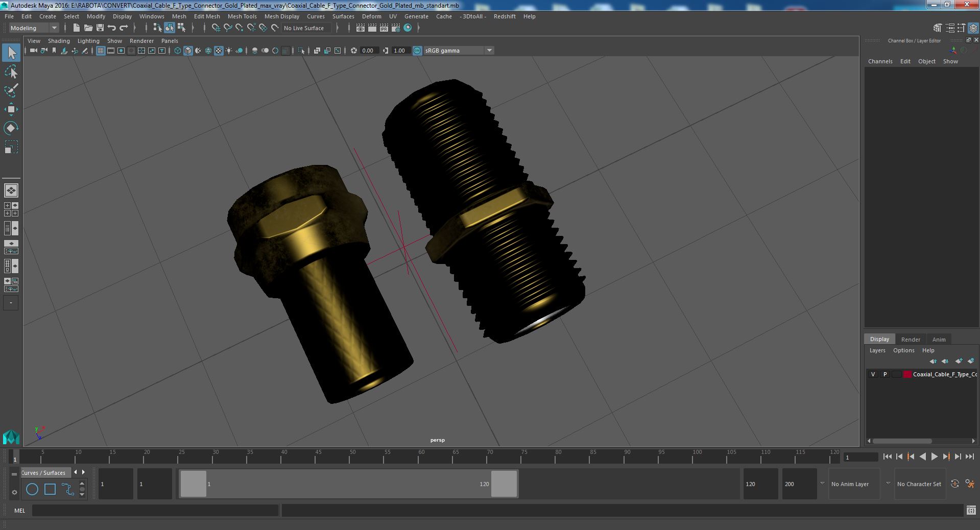Screen dimensions: 980x530
Task: Switch to the four view layout
Action: [x=11, y=209]
